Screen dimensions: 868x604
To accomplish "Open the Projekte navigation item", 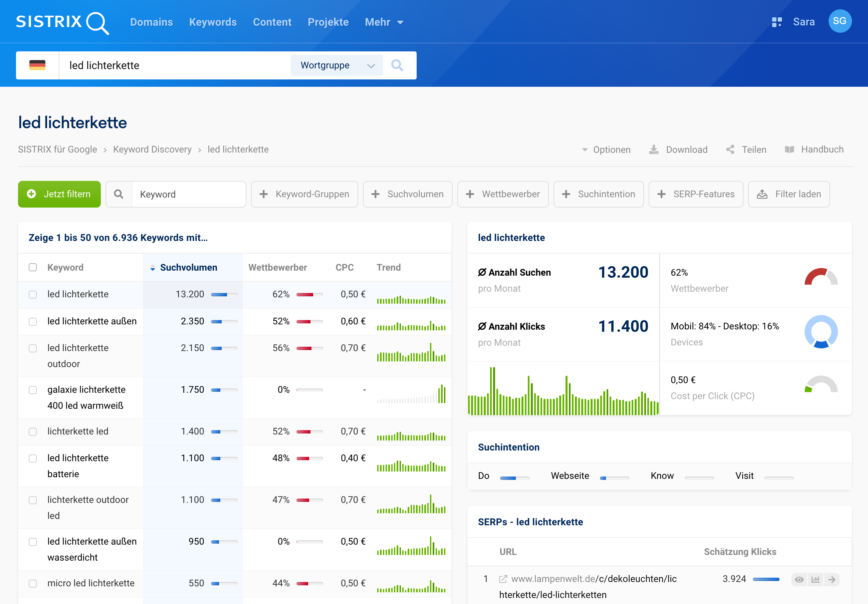I will 328,22.
